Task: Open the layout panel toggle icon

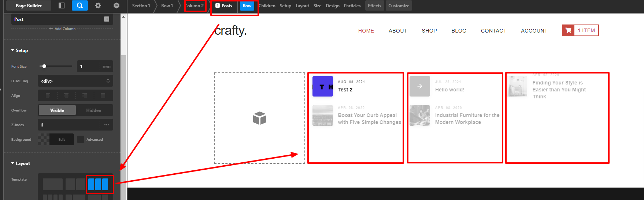Action: click(62, 5)
